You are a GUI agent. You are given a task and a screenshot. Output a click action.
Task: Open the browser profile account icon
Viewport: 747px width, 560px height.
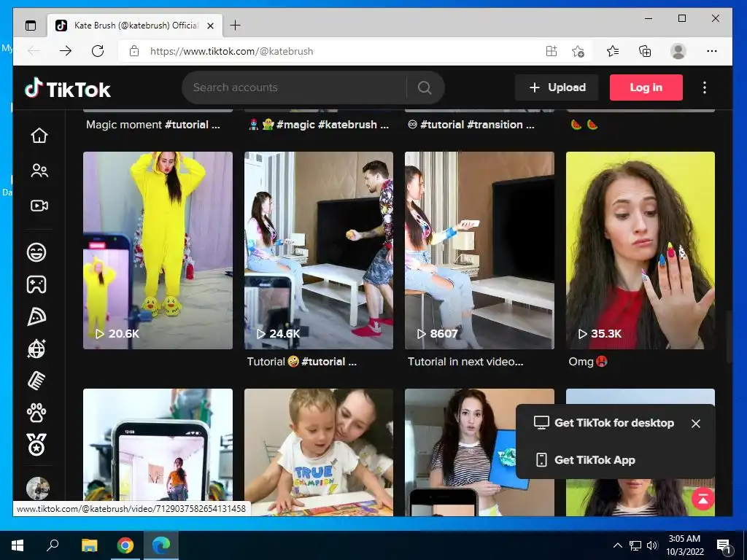678,51
